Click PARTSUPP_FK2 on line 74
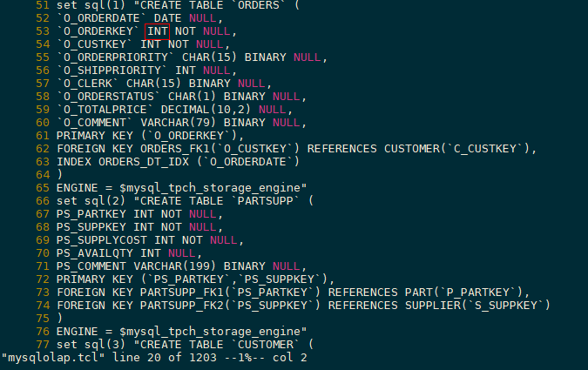The image size is (588, 370). tap(182, 306)
